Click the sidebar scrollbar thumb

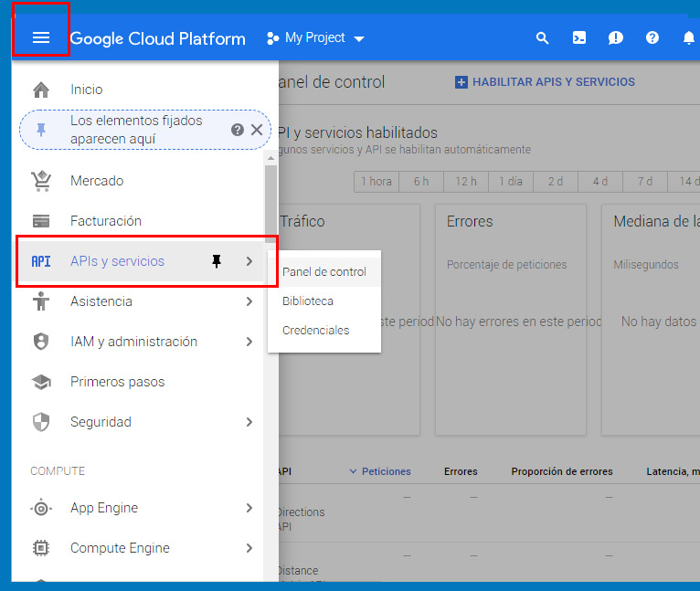(270, 204)
